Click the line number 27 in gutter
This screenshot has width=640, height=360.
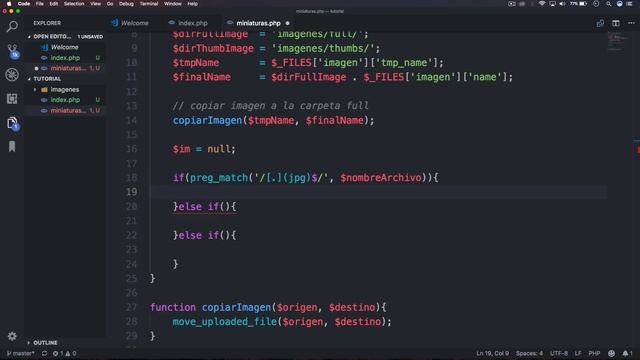(x=131, y=307)
